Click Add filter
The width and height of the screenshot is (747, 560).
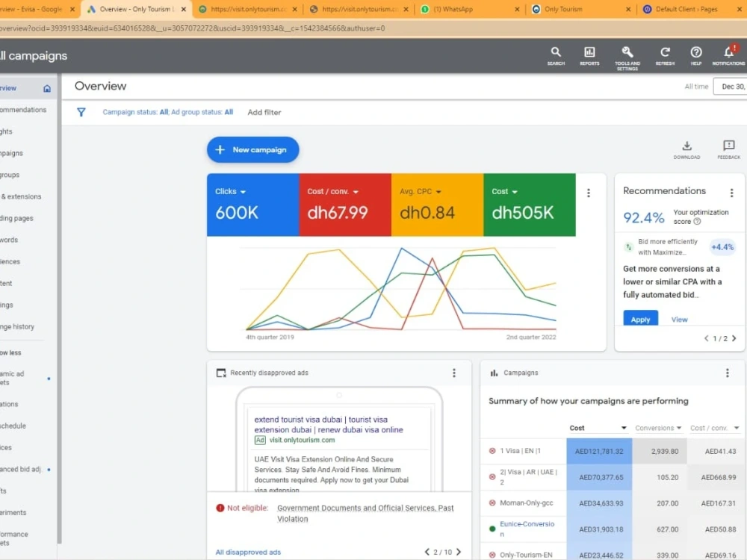click(x=264, y=113)
